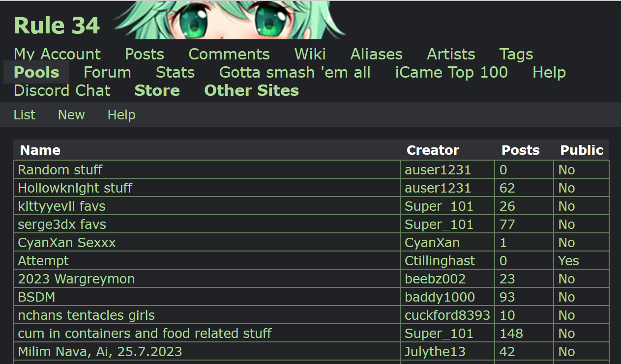The width and height of the screenshot is (621, 364).
Task: Open the Other Sites link
Action: [x=251, y=90]
